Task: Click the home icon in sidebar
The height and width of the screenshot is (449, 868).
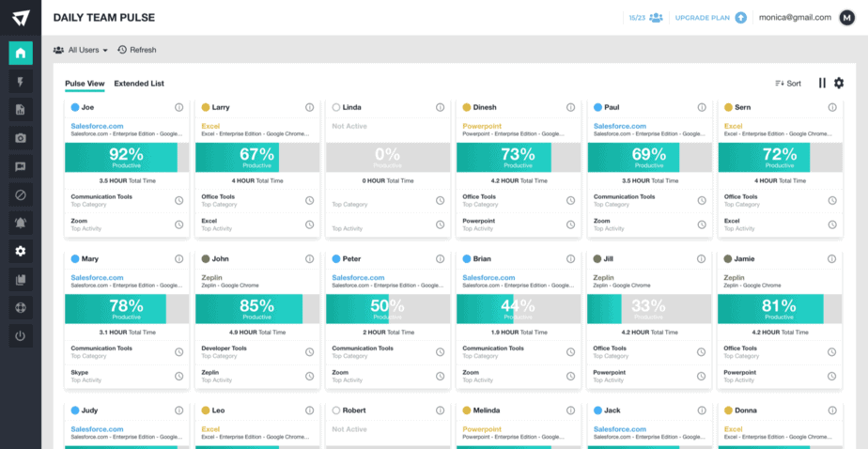Action: [21, 54]
